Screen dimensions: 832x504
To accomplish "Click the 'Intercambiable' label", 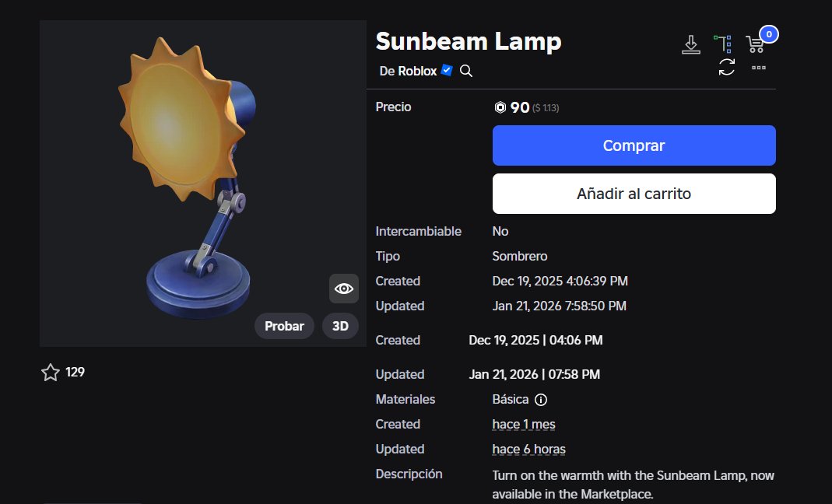I will pos(419,231).
